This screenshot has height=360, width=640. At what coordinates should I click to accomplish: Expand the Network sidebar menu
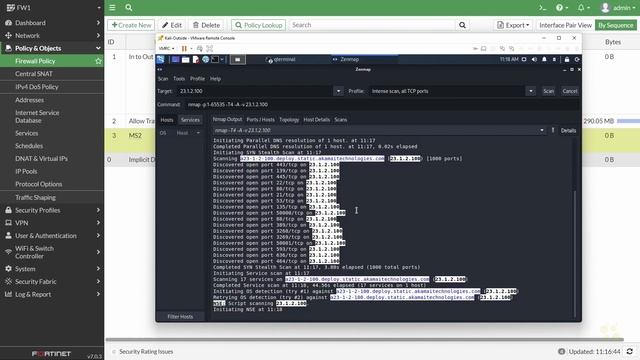click(x=52, y=36)
